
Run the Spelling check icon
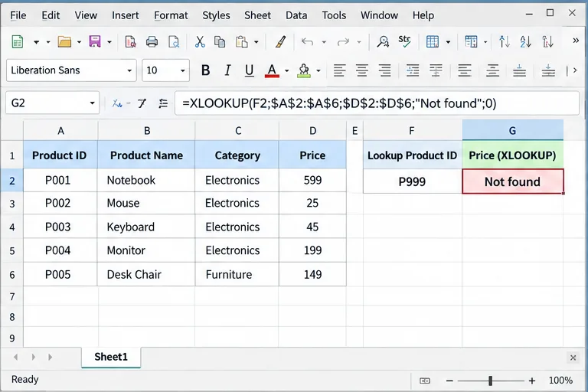tap(404, 41)
